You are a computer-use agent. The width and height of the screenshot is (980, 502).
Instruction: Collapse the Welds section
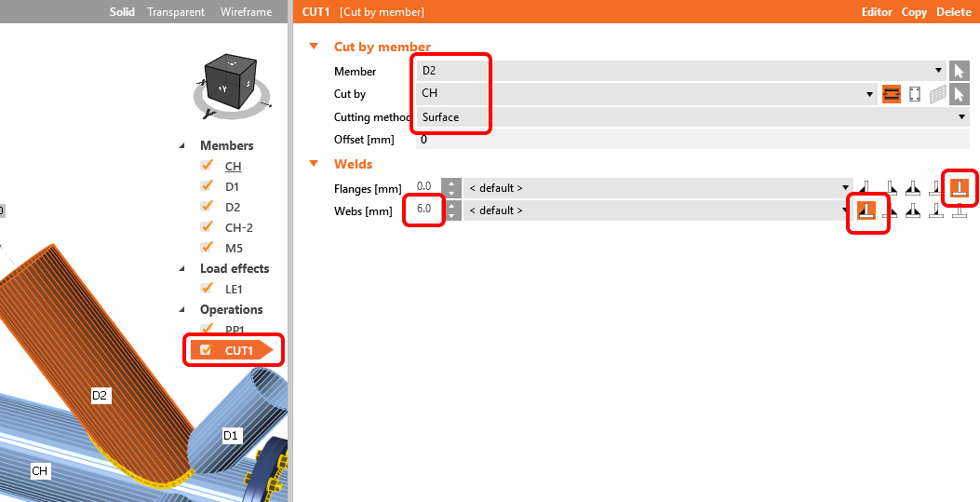coord(314,164)
